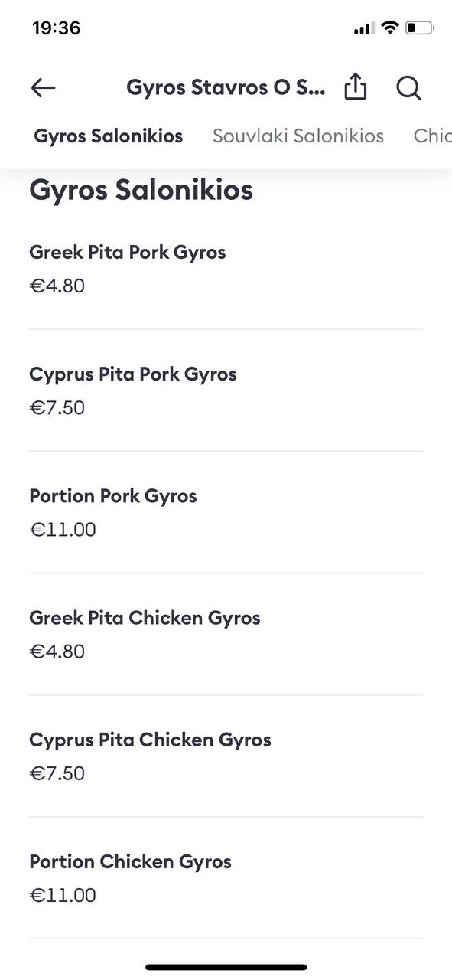
Task: Tap the Wi-Fi status icon
Action: point(390,28)
